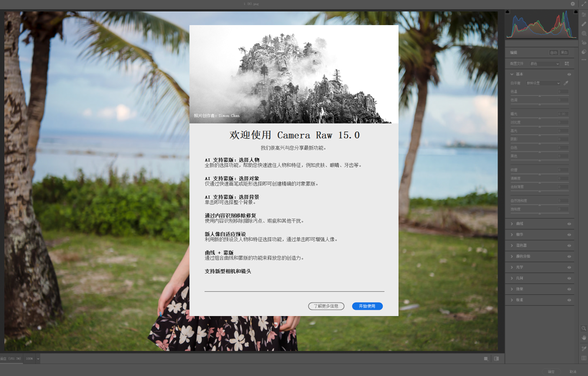
Task: Click the 新人像自适应预设 heading
Action: click(225, 234)
